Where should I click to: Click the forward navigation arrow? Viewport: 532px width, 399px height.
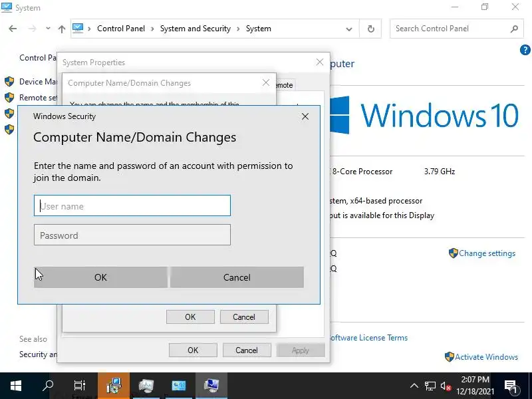[x=32, y=29]
